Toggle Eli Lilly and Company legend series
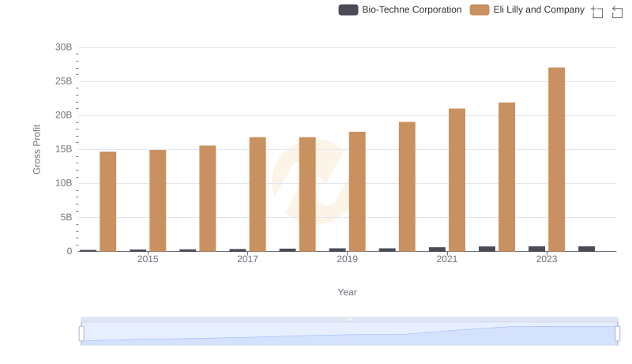 527,9
